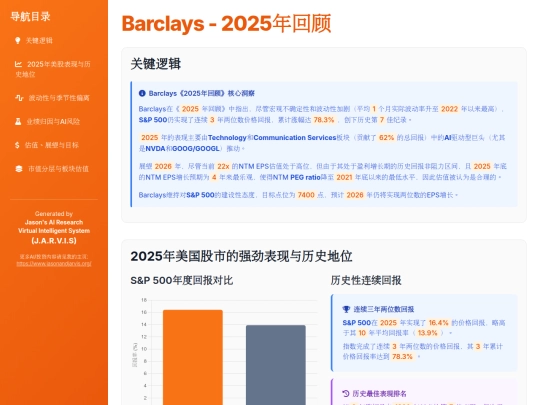Image resolution: width=540 pixels, height=405 pixels.
Task: Click Barclays《2025年回顾》核心洞察 heading
Action: 201,93
